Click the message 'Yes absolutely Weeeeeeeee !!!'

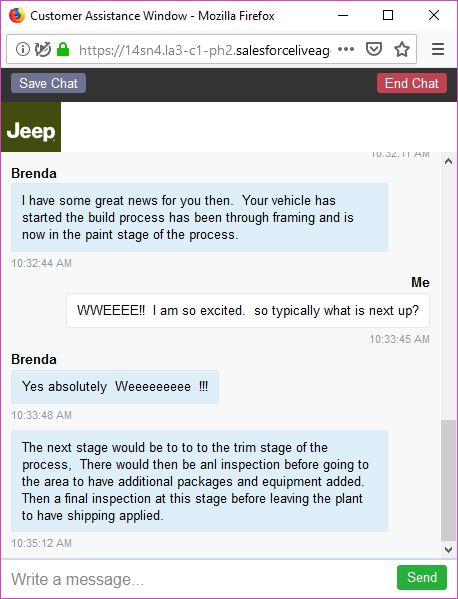coord(115,387)
